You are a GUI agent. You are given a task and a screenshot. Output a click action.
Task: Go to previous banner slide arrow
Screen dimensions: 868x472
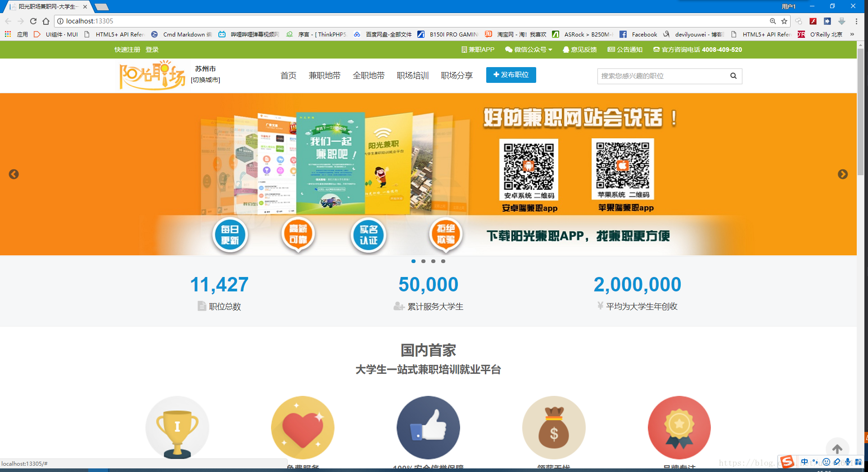click(14, 174)
